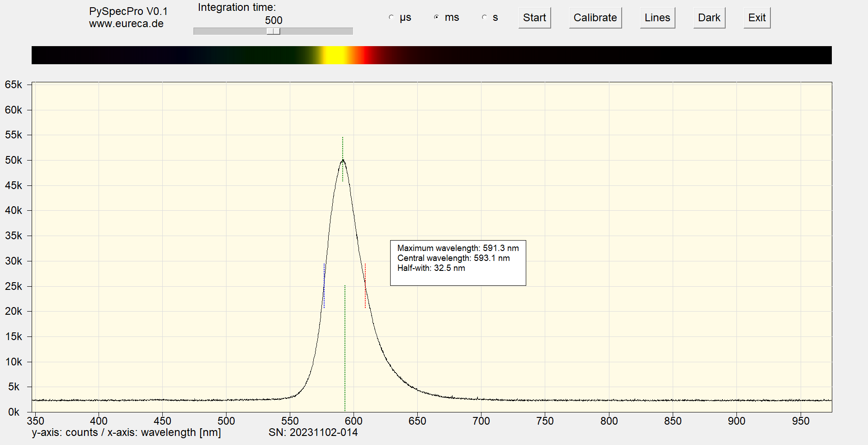Exit the PySpecPro application
The height and width of the screenshot is (445, 868).
tap(757, 18)
